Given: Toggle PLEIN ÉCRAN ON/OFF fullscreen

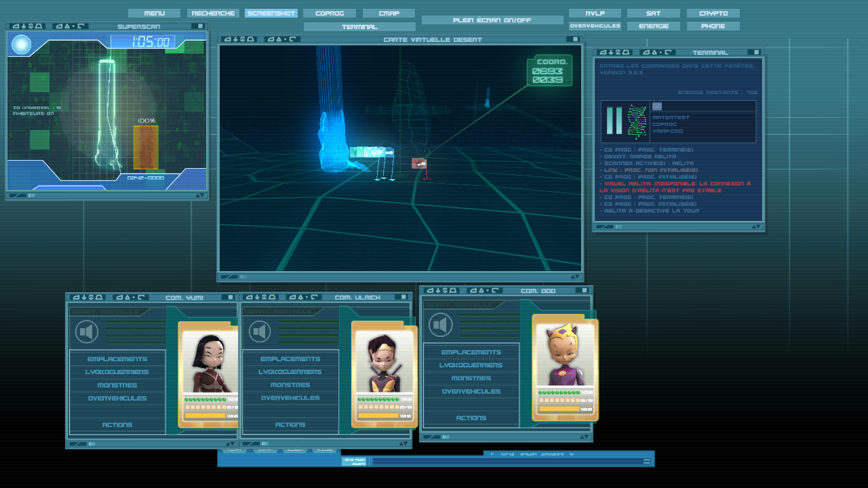Looking at the screenshot, I should (x=492, y=20).
